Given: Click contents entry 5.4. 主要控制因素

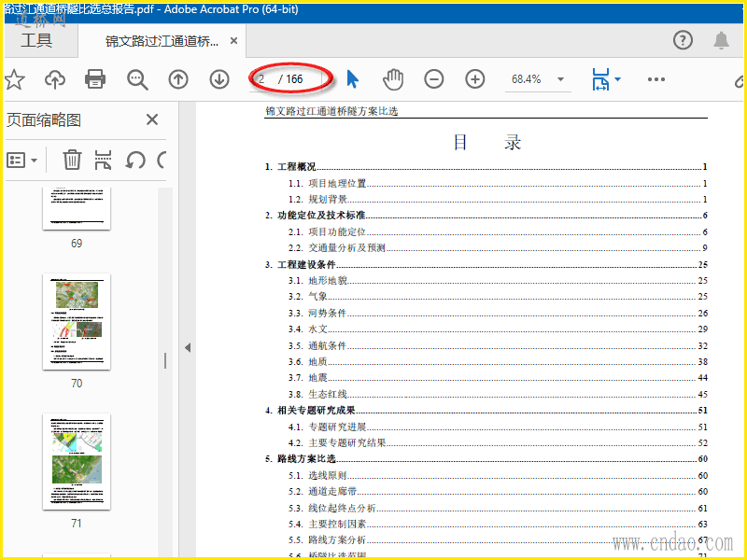Looking at the screenshot, I should (498, 524).
